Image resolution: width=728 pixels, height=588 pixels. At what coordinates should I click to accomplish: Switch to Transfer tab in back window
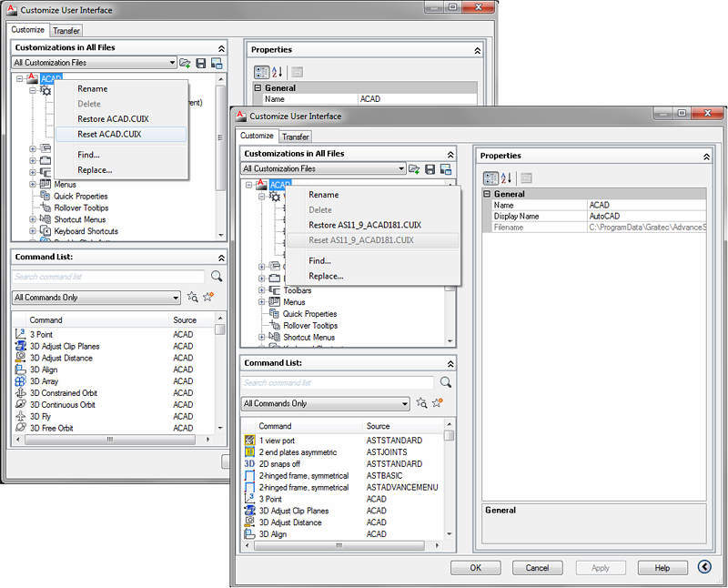66,31
